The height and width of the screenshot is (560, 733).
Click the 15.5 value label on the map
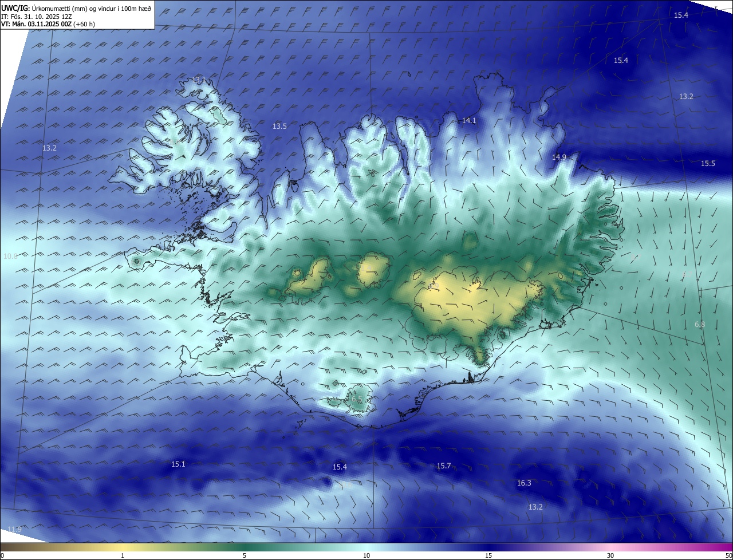point(708,164)
